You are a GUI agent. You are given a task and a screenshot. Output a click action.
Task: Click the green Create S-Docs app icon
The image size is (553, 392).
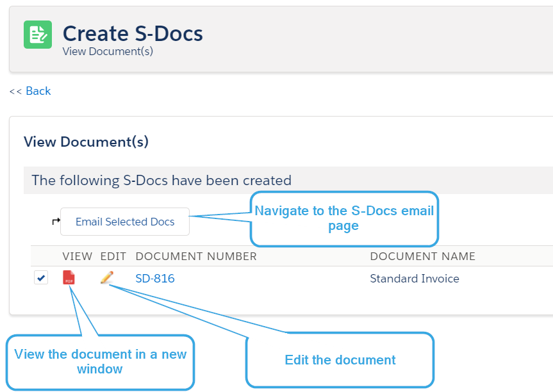(38, 35)
